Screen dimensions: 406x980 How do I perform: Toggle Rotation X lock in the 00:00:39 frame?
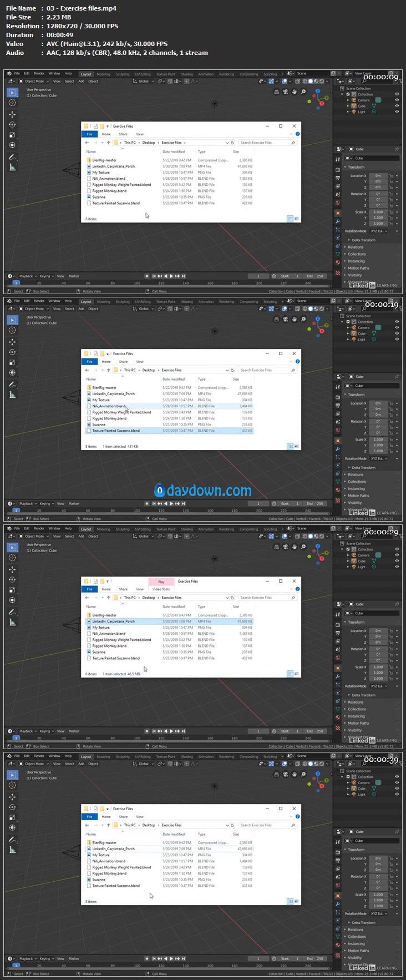click(x=391, y=876)
